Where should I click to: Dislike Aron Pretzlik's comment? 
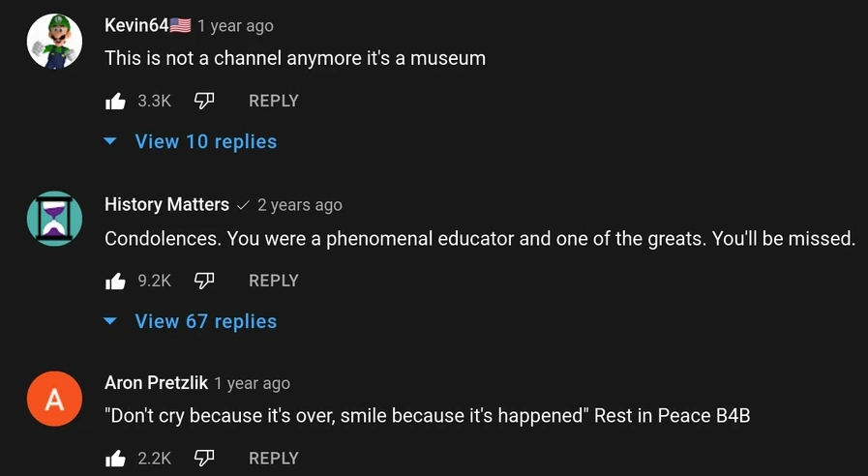tap(204, 459)
